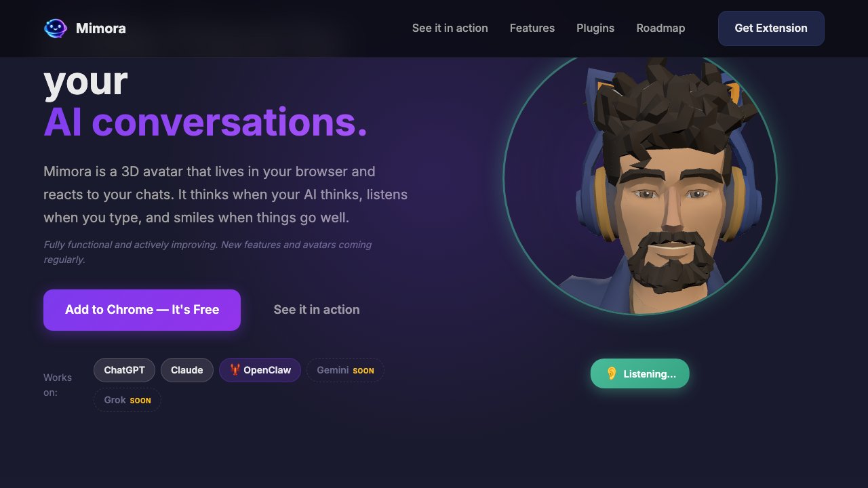The width and height of the screenshot is (868, 488).
Task: Open Roadmap navigation link
Action: [660, 28]
